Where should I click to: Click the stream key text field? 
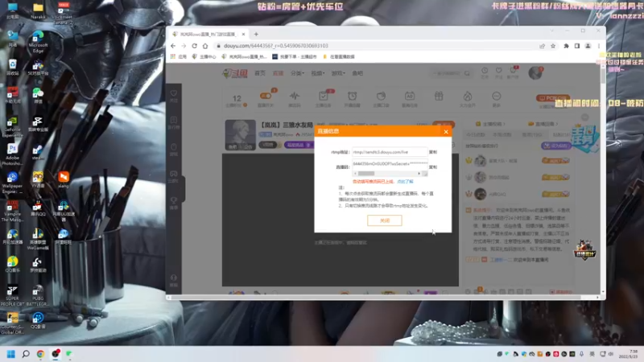tap(390, 164)
